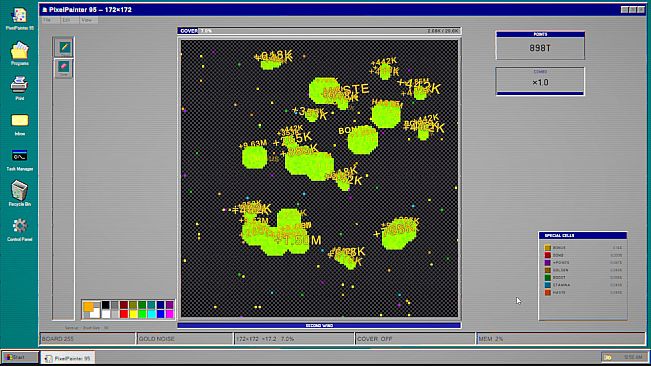This screenshot has width=651, height=366.
Task: Pick the olive color swatch
Action: click(133, 305)
